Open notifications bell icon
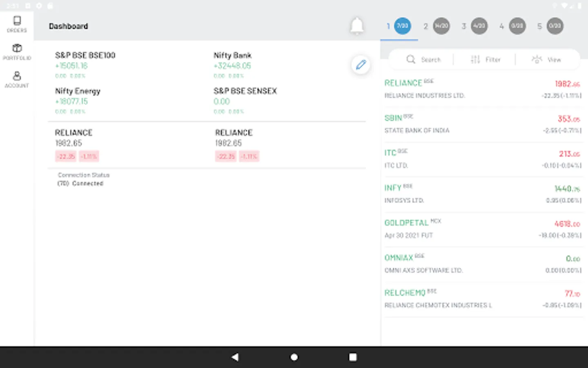 coord(357,26)
